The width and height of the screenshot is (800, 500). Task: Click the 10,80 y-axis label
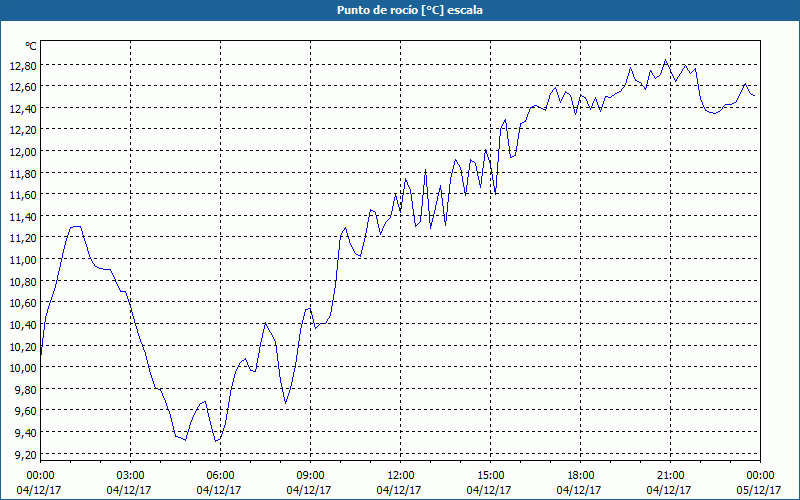pos(23,281)
